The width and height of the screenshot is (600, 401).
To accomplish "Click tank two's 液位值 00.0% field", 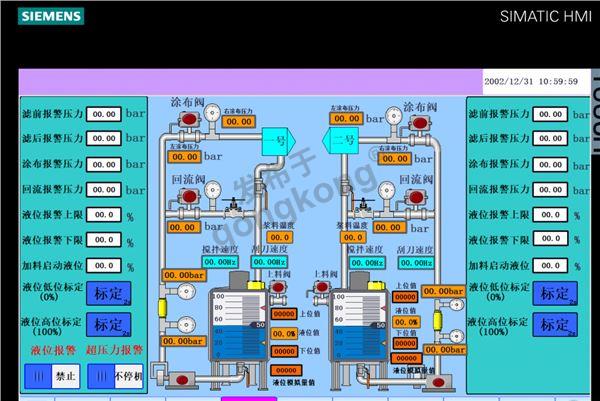I will (406, 322).
